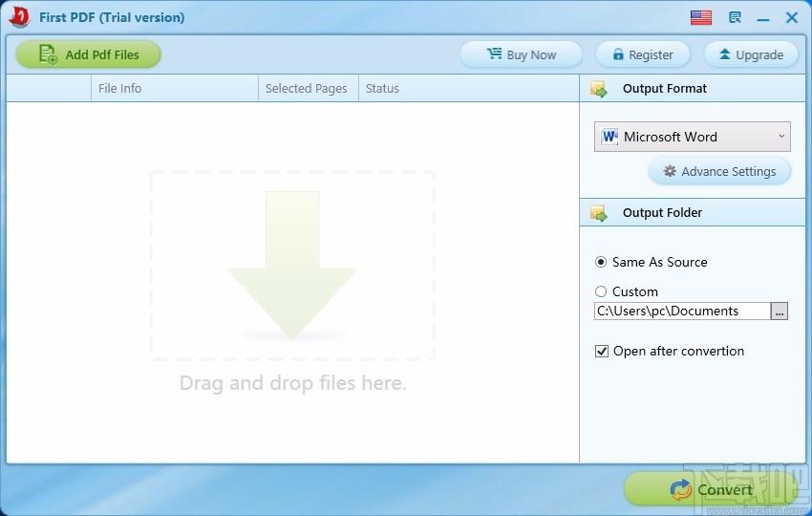Select the Same As Source radio option
This screenshot has width=812, height=516.
(x=601, y=262)
